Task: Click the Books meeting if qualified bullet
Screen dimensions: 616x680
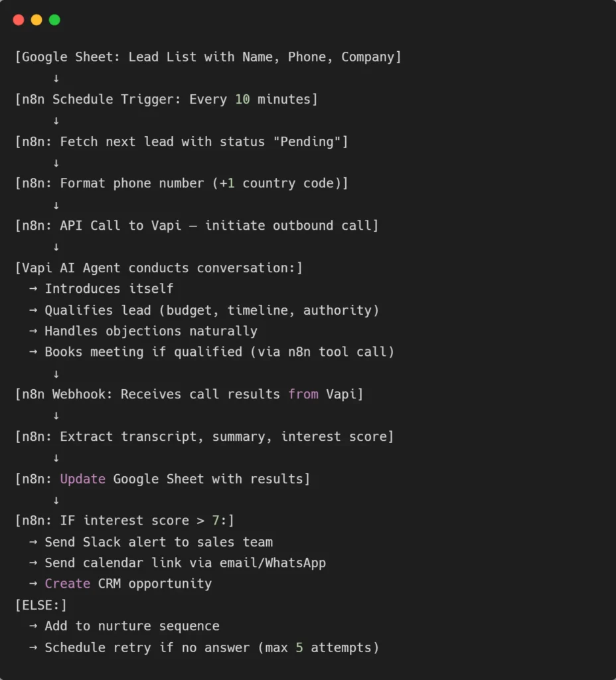Action: [219, 352]
